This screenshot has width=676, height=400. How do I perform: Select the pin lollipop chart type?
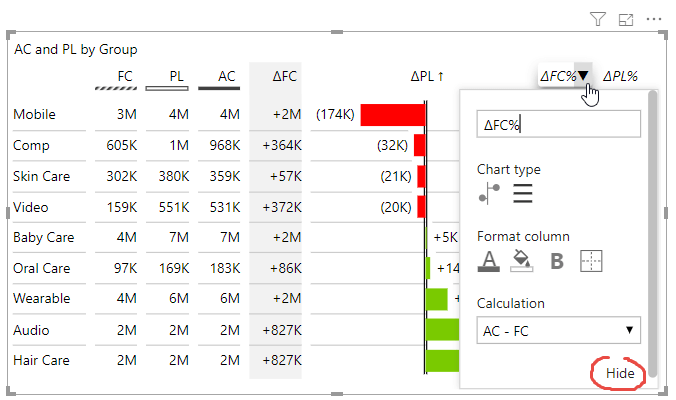pos(490,194)
